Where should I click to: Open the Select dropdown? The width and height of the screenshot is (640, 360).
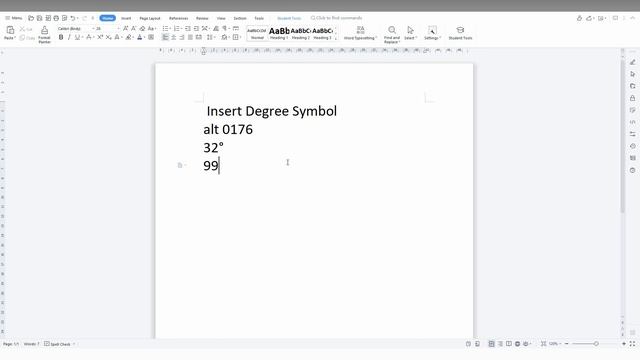pyautogui.click(x=410, y=33)
